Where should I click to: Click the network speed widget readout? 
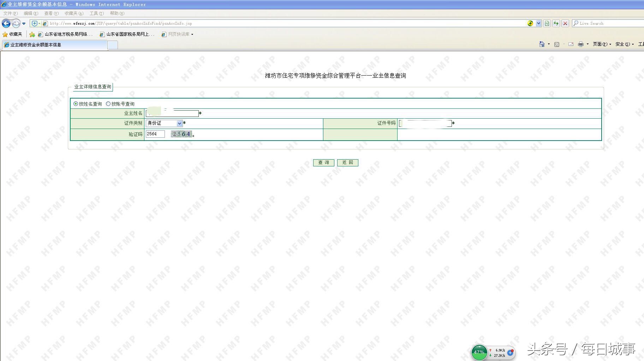498,353
